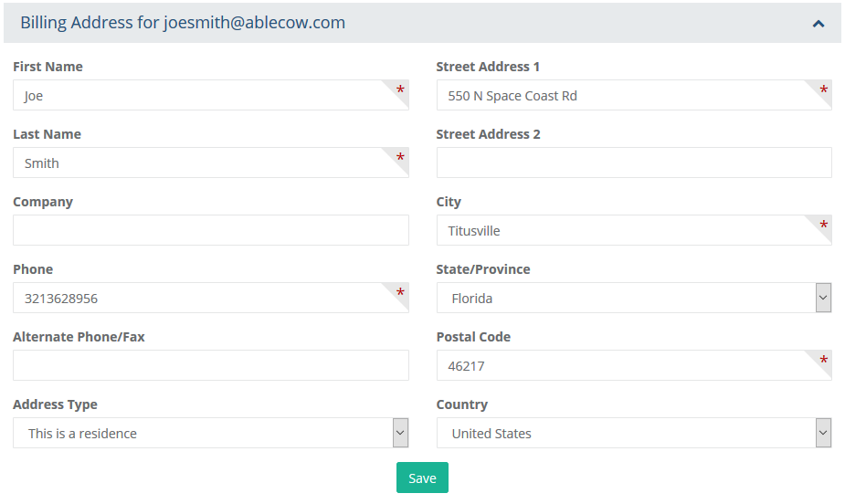This screenshot has height=504, width=845.
Task: Click the required asterisk on First Name
Action: tap(400, 89)
